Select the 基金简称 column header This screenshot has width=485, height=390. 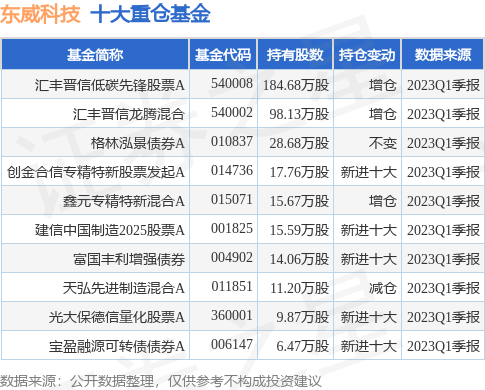(95, 55)
